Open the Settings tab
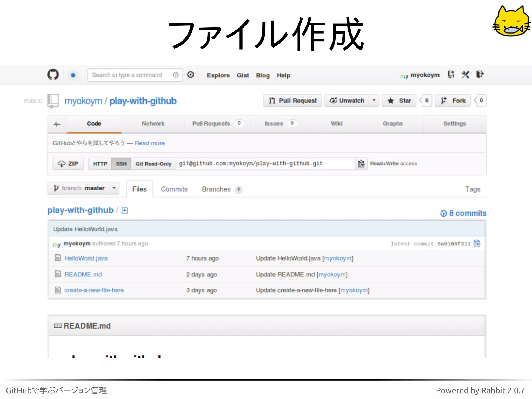Image resolution: width=532 pixels, height=399 pixels. click(454, 124)
